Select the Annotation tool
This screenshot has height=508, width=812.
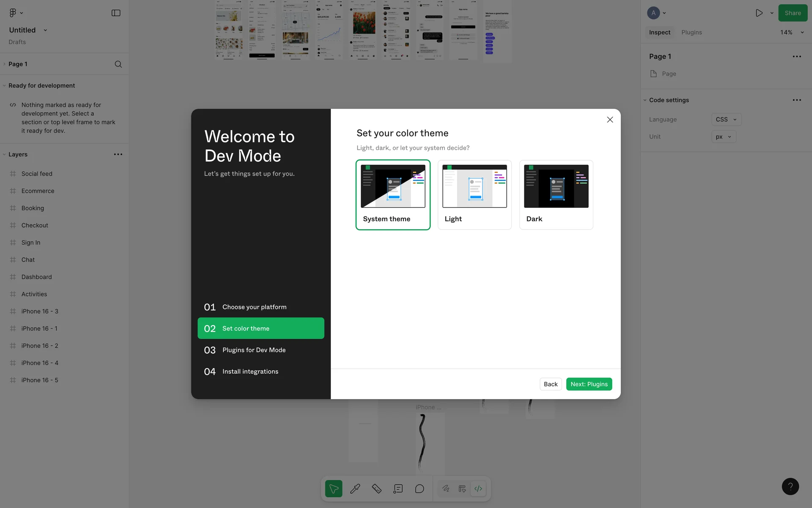[398, 489]
